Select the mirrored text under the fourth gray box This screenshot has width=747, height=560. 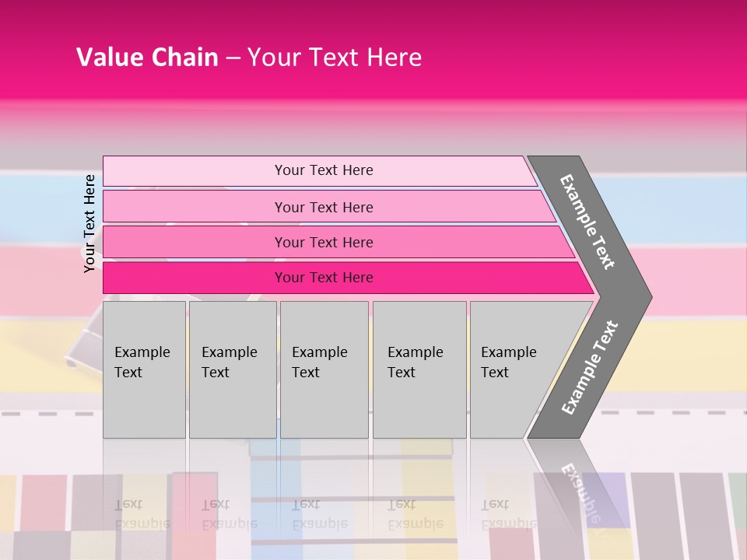click(415, 514)
